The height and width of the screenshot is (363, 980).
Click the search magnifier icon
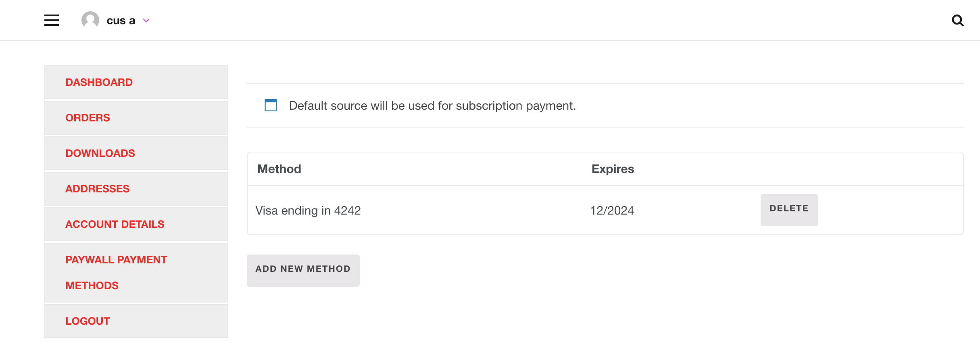[x=957, y=20]
